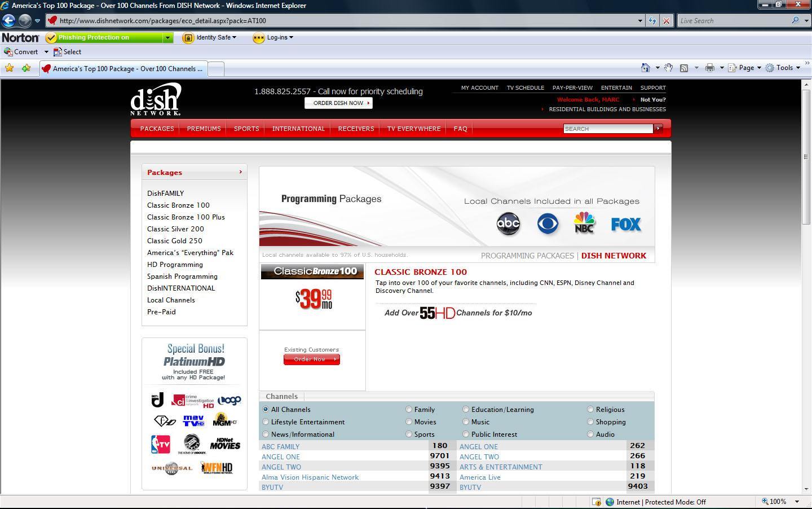The width and height of the screenshot is (812, 509).
Task: Click the Select toolbar icon
Action: pyautogui.click(x=58, y=52)
